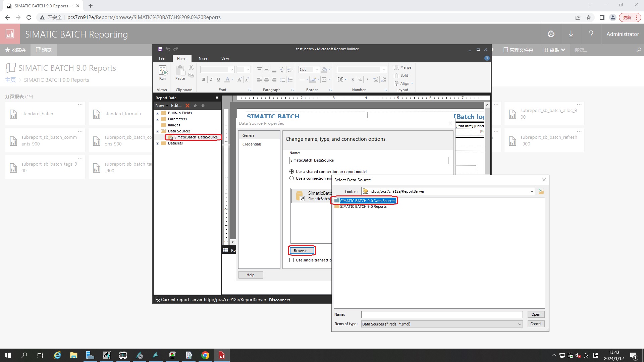The image size is (644, 362).
Task: Open the 'Items of type' dropdown
Action: click(x=520, y=324)
